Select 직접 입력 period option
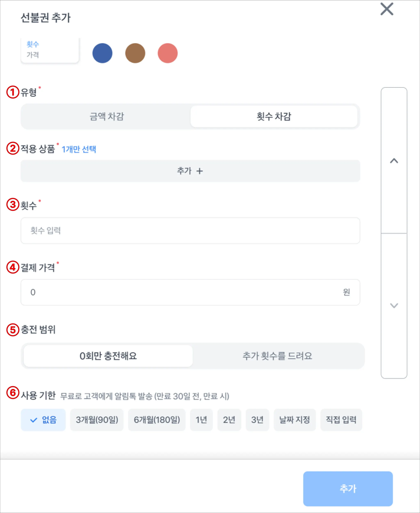420x513 pixels. [x=341, y=420]
